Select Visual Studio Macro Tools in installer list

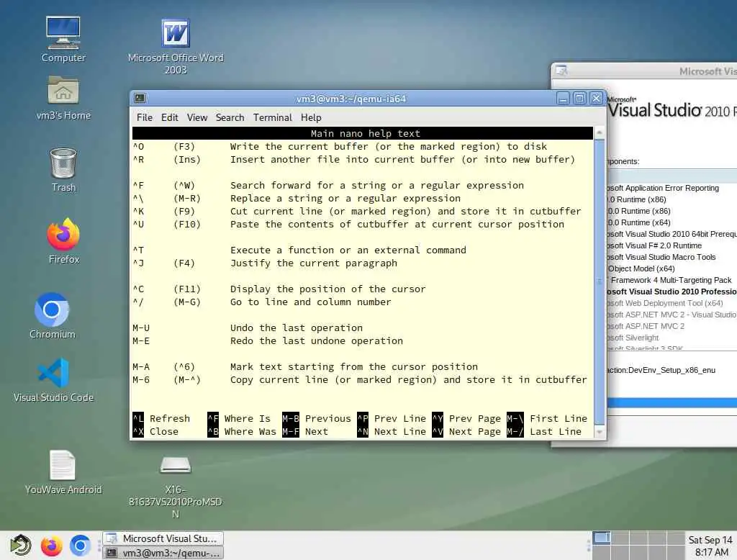pyautogui.click(x=662, y=257)
